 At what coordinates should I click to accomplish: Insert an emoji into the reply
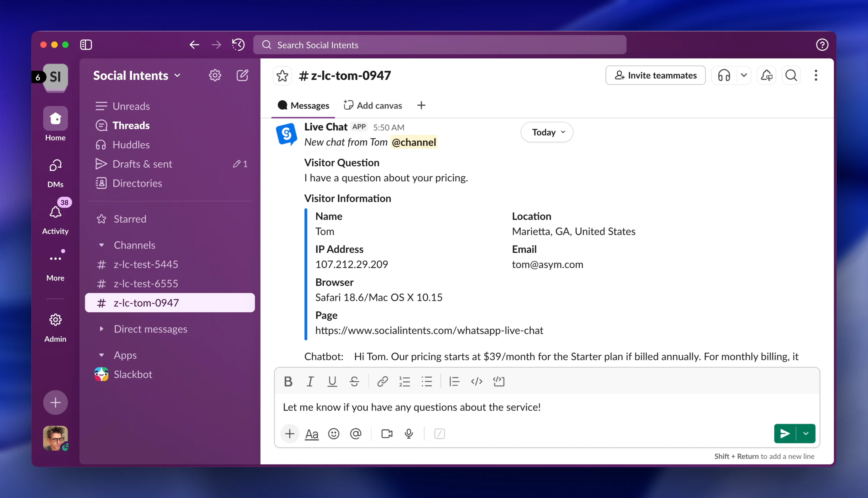click(333, 433)
